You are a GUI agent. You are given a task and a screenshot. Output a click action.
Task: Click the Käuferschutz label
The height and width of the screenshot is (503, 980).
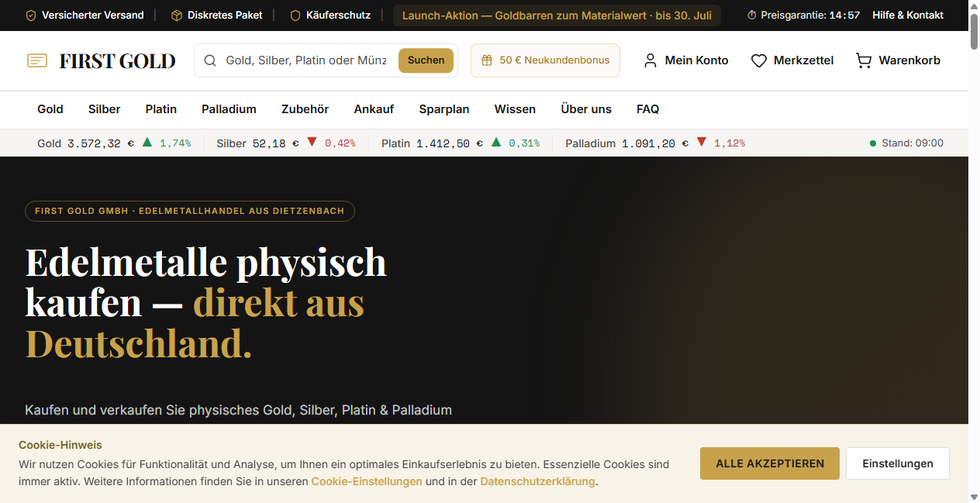338,16
